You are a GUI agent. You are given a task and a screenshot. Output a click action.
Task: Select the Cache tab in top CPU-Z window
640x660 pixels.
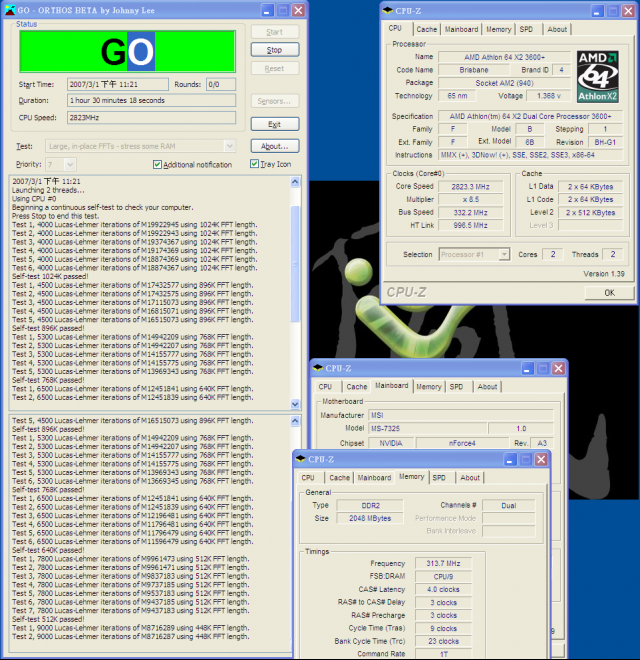[x=427, y=29]
